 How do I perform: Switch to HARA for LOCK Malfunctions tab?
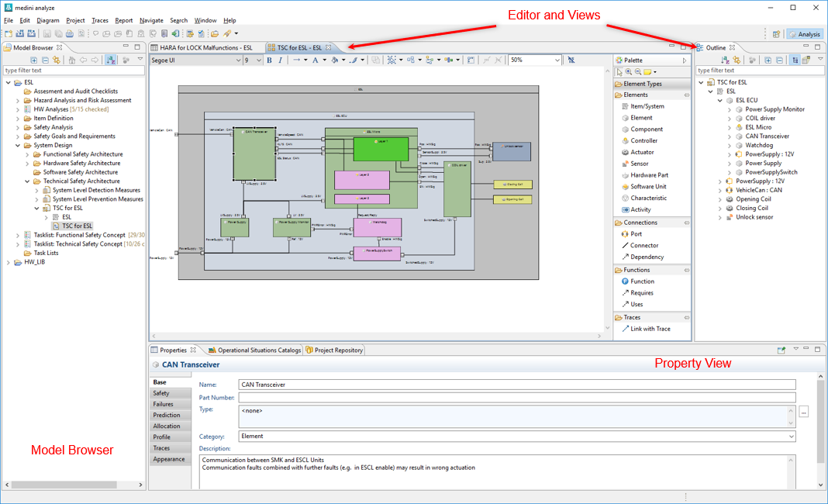[x=205, y=47]
